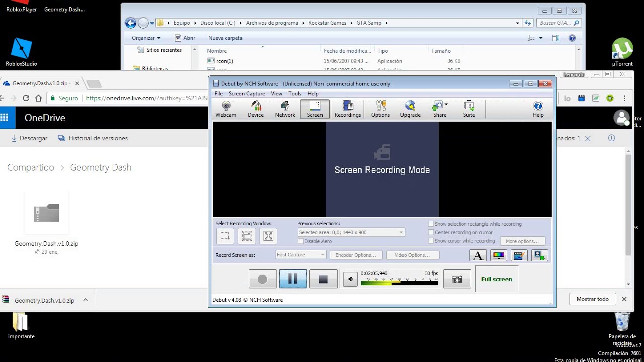Click the Upgrade toolbar icon
This screenshot has height=362, width=644.
pyautogui.click(x=410, y=109)
